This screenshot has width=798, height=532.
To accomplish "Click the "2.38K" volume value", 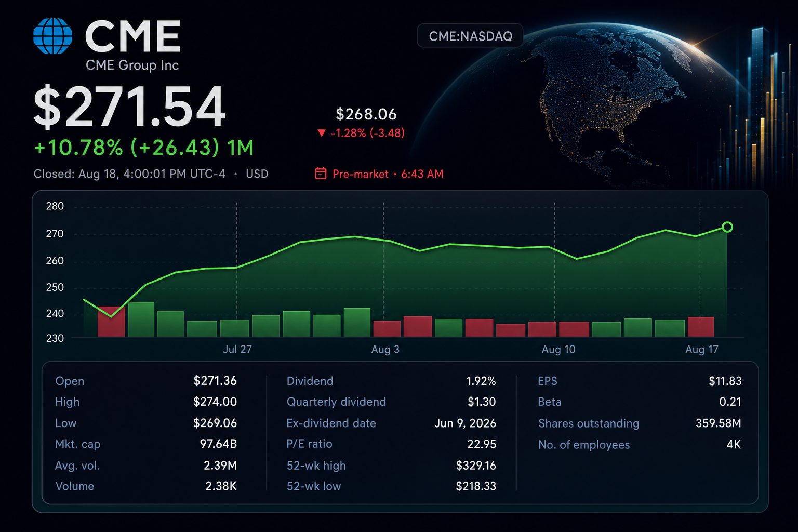I will point(221,486).
